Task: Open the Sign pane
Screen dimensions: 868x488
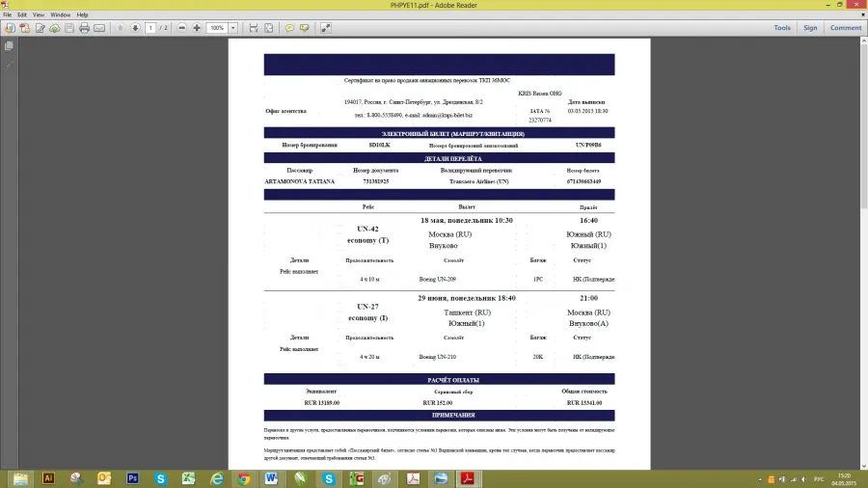Action: (810, 28)
